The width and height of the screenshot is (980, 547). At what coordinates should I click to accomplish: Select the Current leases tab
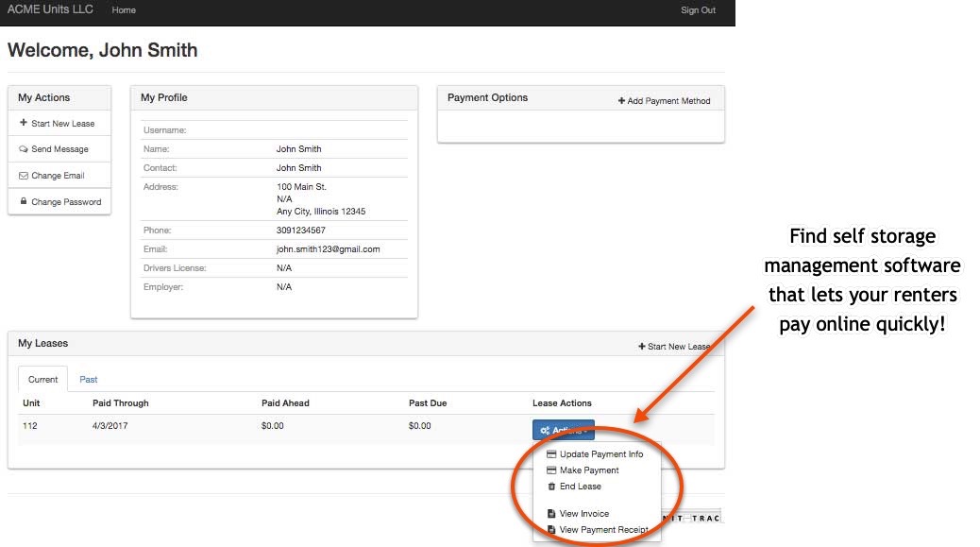(43, 380)
